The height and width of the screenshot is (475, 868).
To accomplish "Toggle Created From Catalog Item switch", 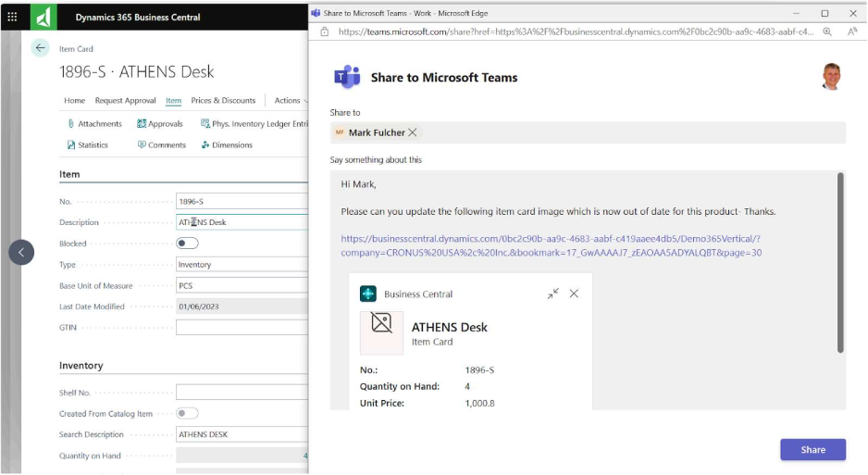I will pyautogui.click(x=187, y=413).
